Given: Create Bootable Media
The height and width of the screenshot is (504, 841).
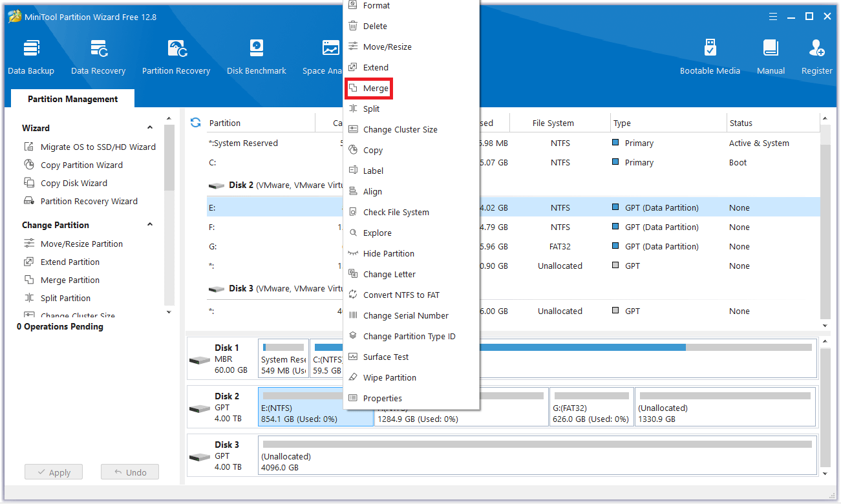Looking at the screenshot, I should point(710,57).
